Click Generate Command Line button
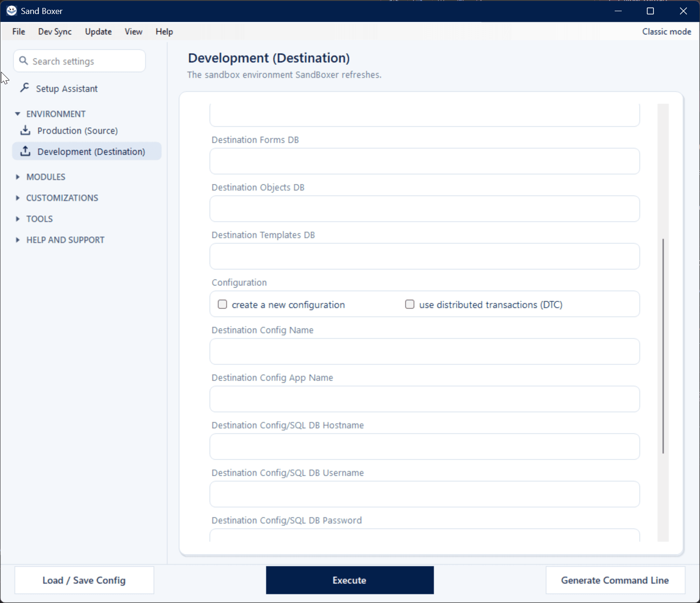 615,580
